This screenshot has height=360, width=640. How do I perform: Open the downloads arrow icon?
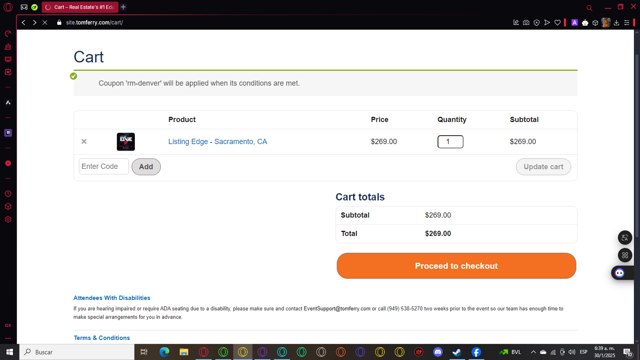tap(616, 22)
